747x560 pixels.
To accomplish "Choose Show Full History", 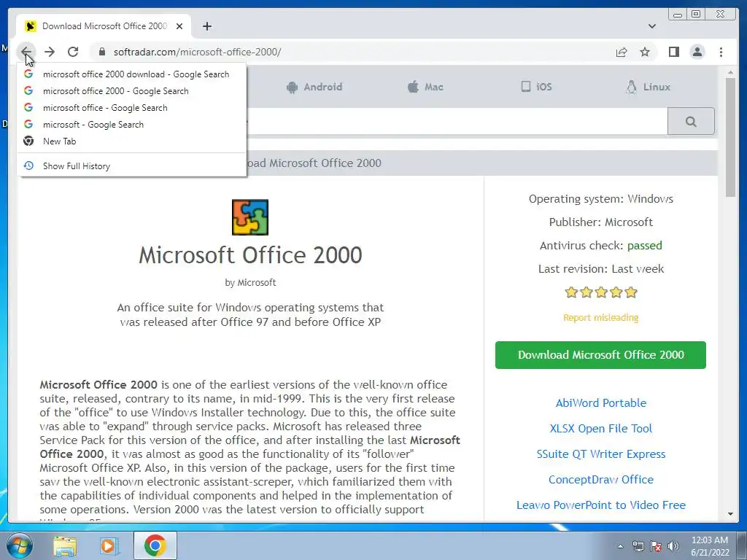I will [132, 166].
